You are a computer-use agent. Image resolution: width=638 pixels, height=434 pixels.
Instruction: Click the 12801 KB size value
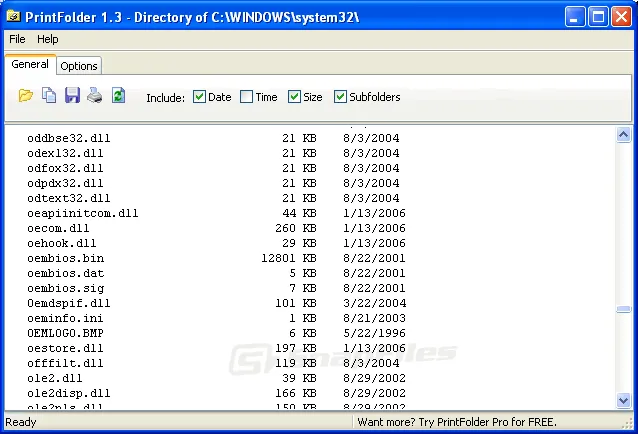(x=289, y=258)
